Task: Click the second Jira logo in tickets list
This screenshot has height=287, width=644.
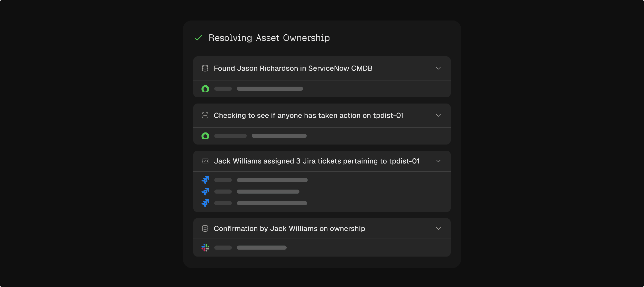Action: (x=205, y=191)
